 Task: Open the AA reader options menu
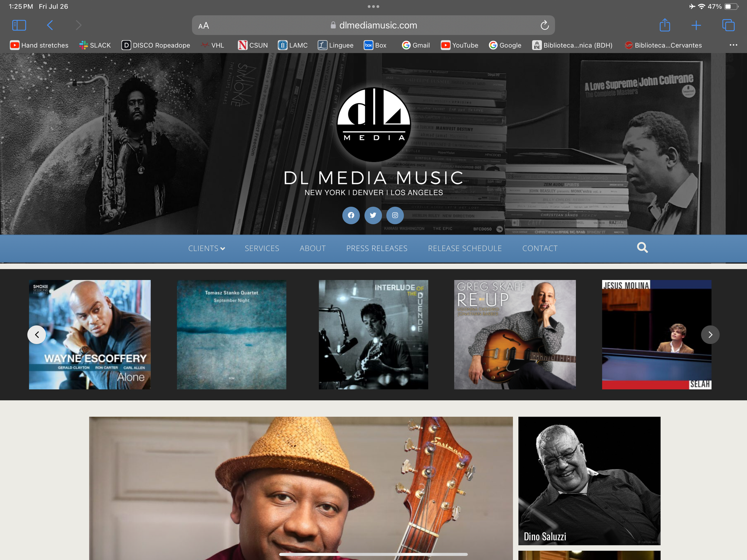(x=204, y=26)
